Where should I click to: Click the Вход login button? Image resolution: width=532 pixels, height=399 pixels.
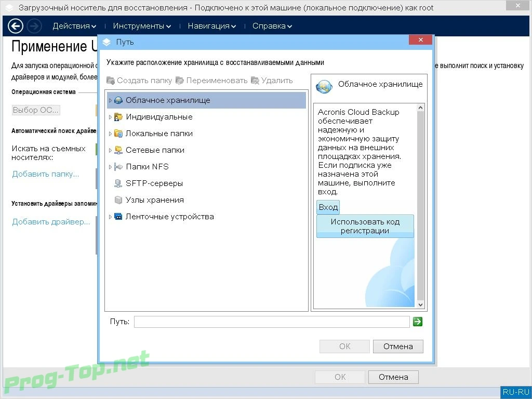tap(328, 207)
